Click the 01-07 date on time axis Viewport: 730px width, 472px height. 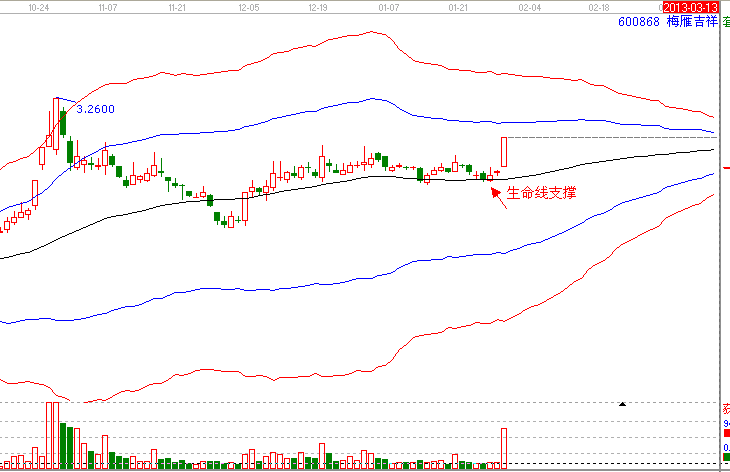[389, 6]
